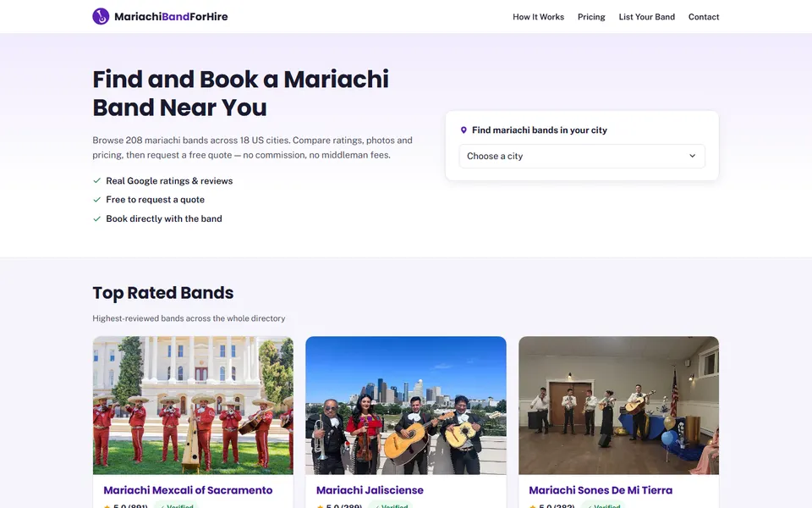Click the purple MariachiBandForHire logo icon

tap(101, 17)
